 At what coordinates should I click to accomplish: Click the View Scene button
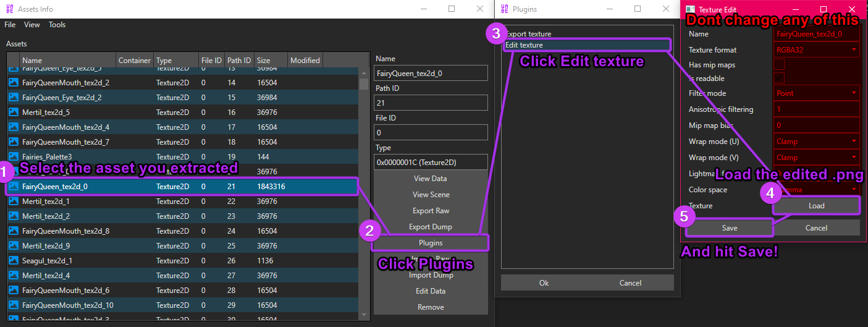point(431,195)
